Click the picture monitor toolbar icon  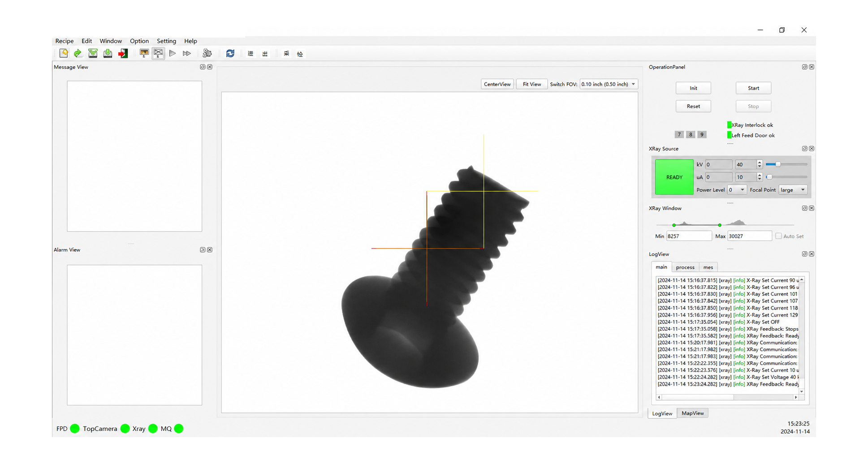pyautogui.click(x=144, y=53)
